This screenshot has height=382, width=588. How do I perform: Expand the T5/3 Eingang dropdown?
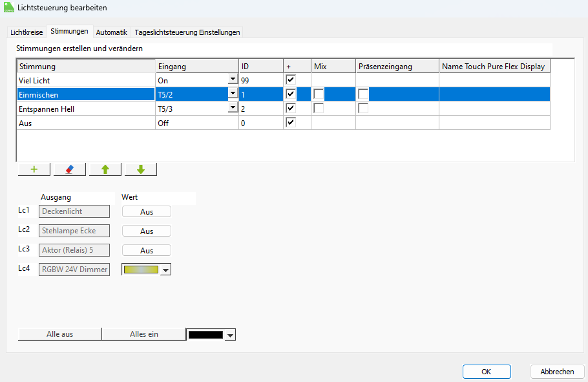click(x=233, y=109)
